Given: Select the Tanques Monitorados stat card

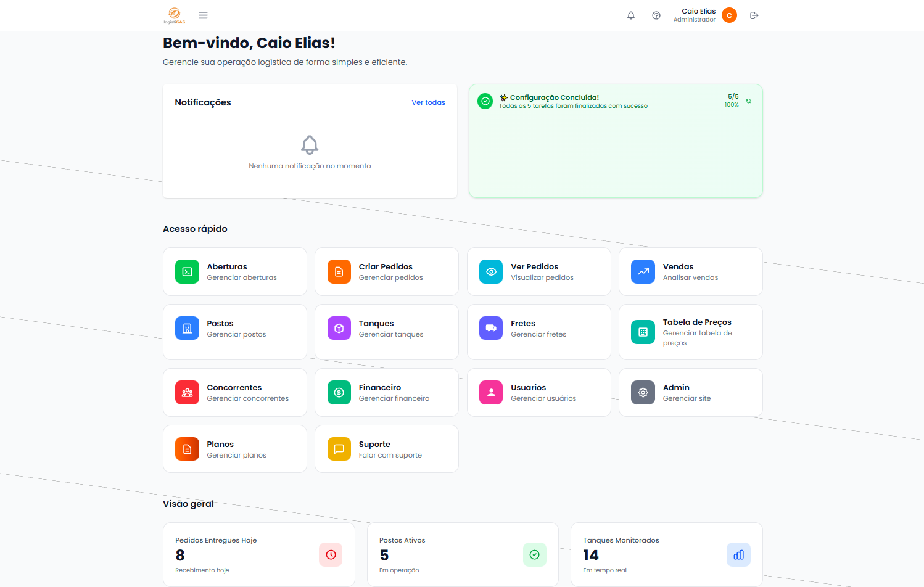Looking at the screenshot, I should (666, 554).
